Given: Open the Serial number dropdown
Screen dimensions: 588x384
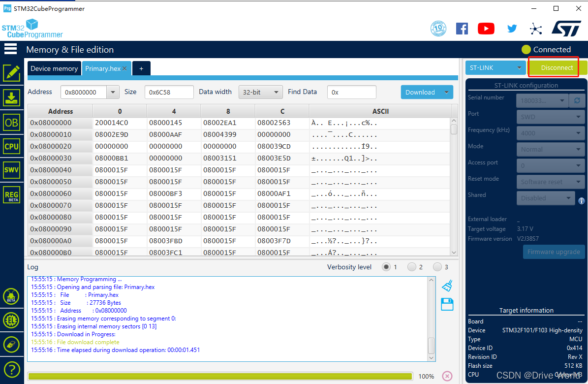Looking at the screenshot, I should tap(542, 100).
